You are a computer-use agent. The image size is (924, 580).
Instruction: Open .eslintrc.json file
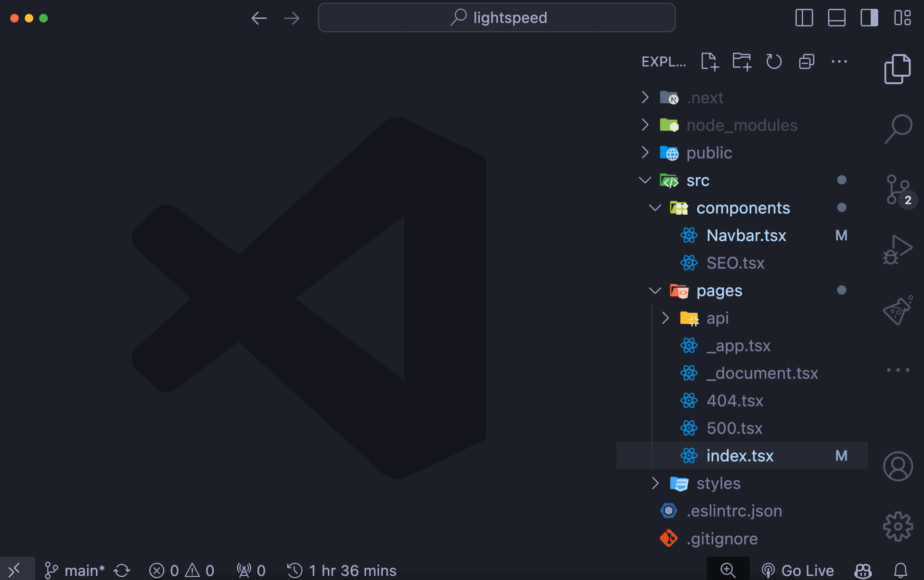742,511
